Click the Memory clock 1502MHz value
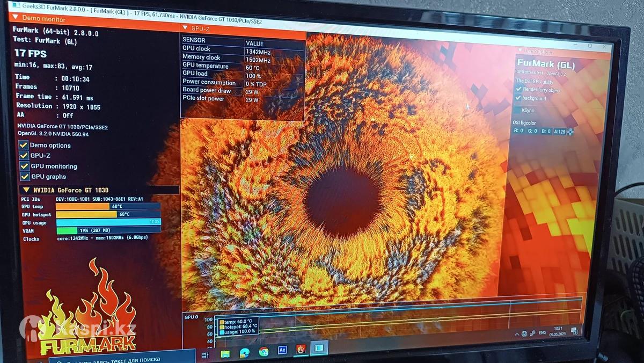This screenshot has height=363, width=644. (258, 61)
